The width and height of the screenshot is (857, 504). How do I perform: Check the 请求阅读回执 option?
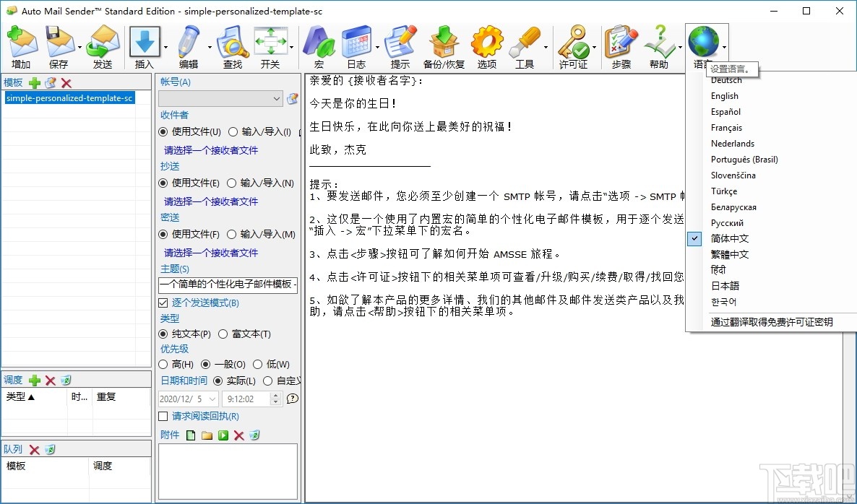[x=164, y=416]
